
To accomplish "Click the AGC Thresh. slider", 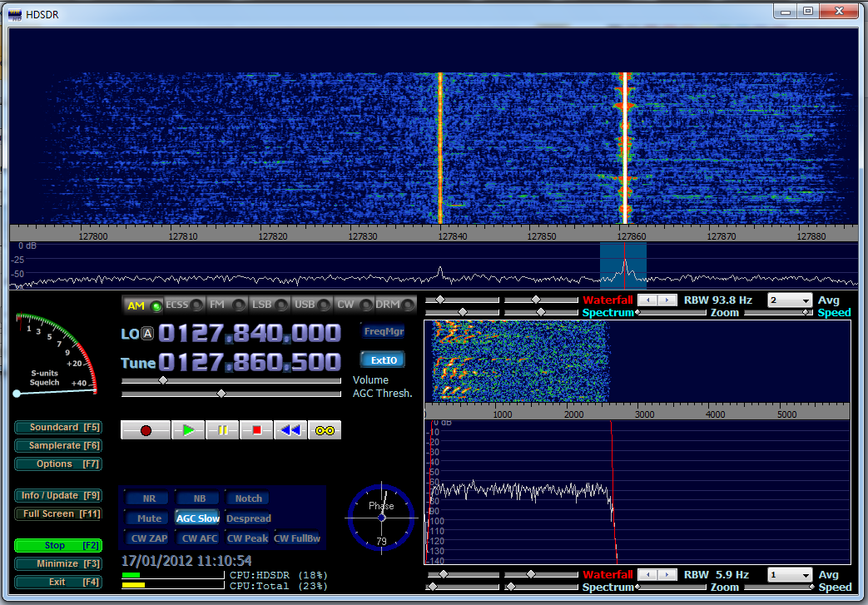I will pyautogui.click(x=231, y=394).
